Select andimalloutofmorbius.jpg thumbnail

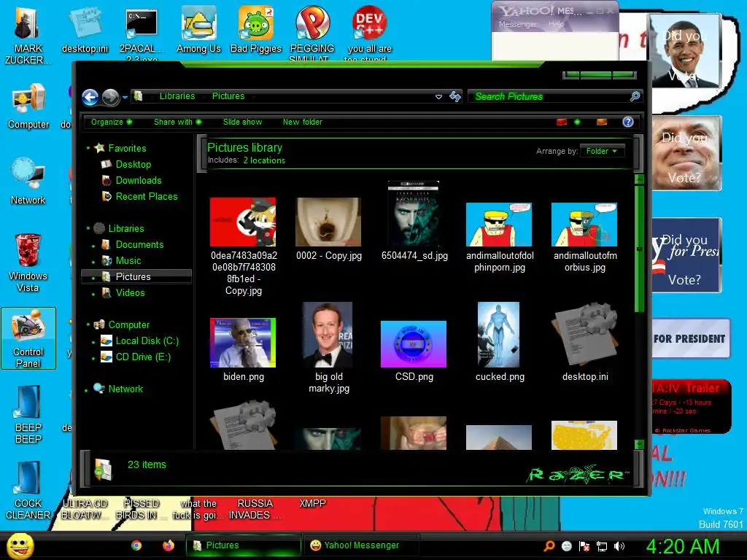[x=584, y=225]
